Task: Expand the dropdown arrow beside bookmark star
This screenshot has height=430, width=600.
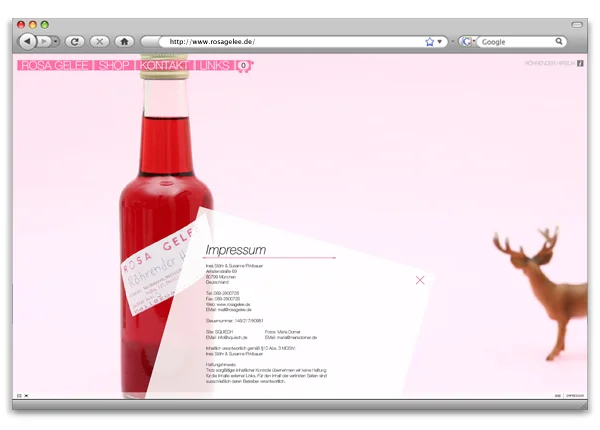Action: click(441, 42)
